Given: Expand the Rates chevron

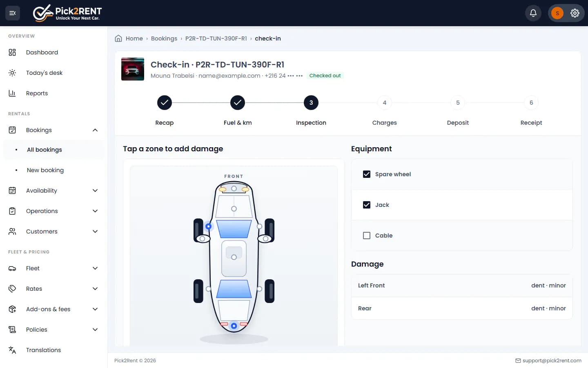Looking at the screenshot, I should (95, 289).
